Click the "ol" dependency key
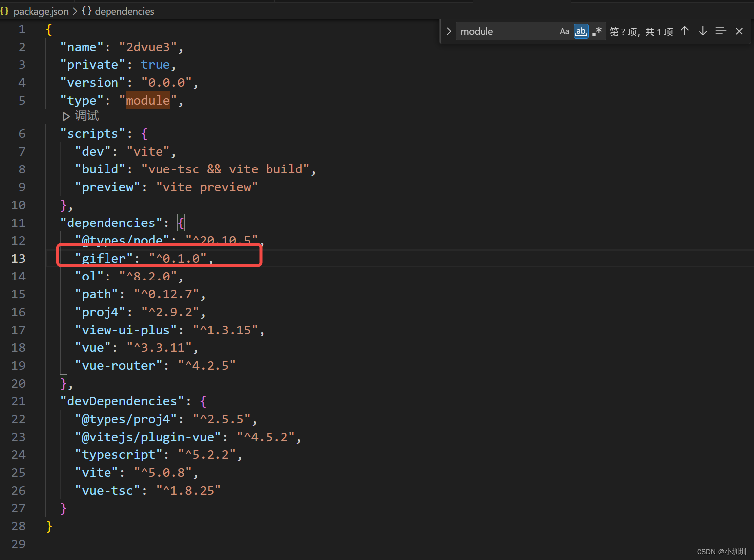Screen dimensions: 754x560 pos(89,277)
